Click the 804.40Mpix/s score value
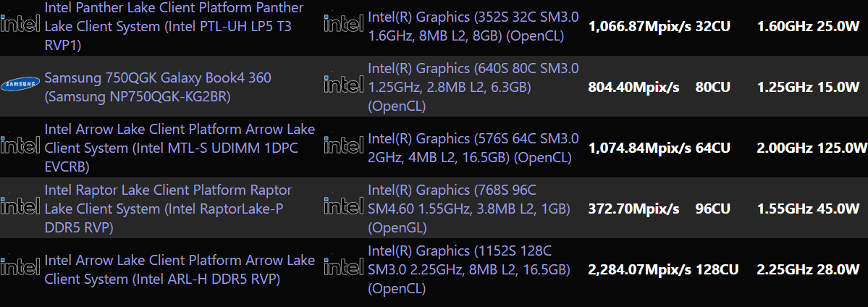The height and width of the screenshot is (307, 868). [633, 87]
